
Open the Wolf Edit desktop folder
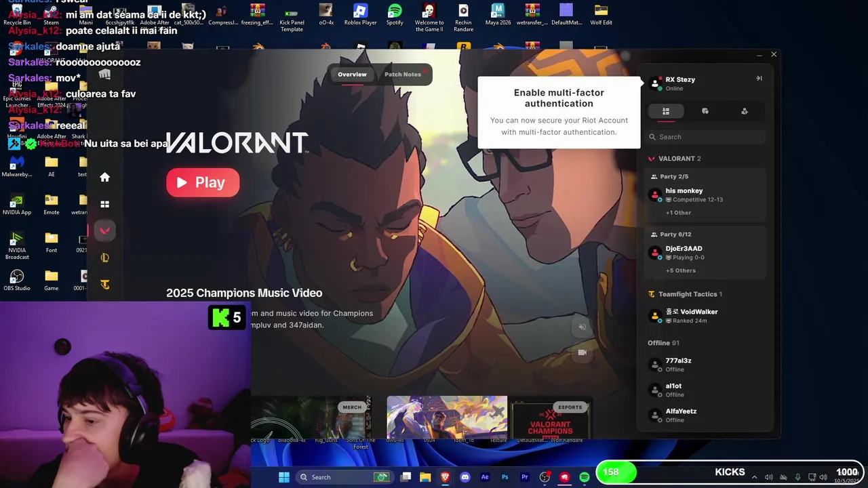coord(601,14)
